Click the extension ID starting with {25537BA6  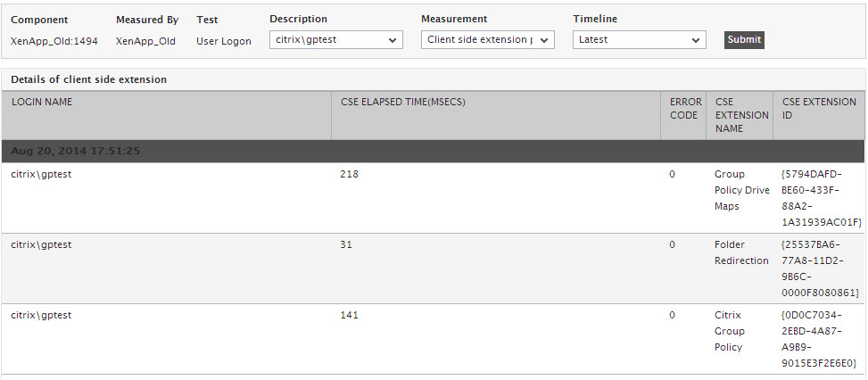click(820, 268)
